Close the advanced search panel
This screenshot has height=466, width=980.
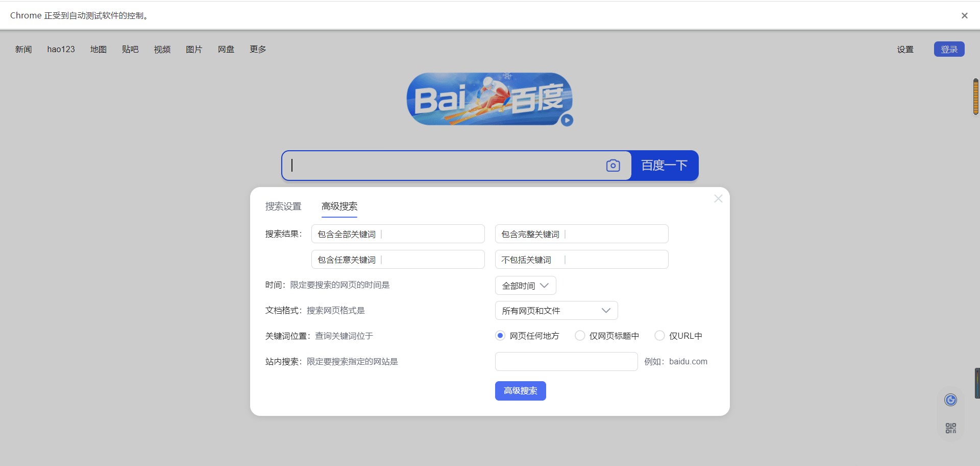718,199
